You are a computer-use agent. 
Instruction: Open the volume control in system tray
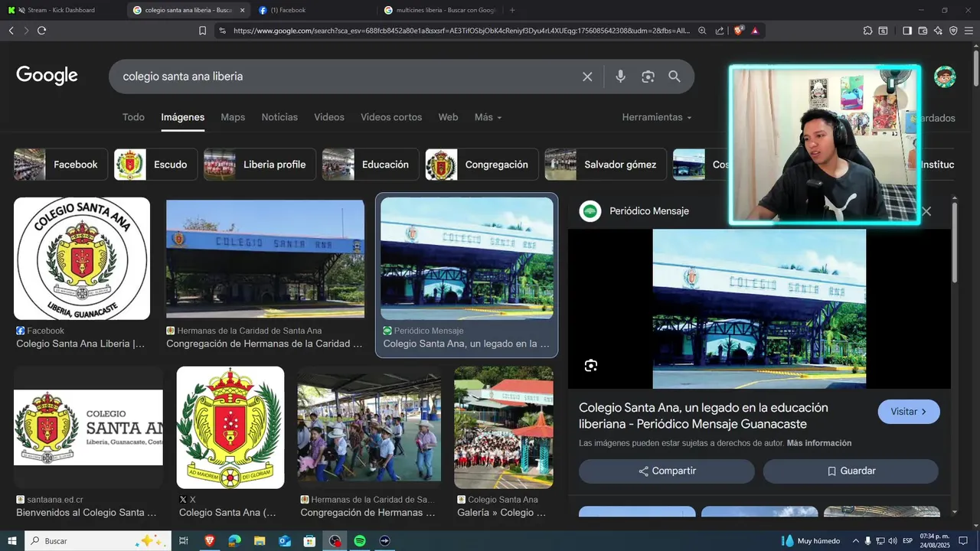coord(893,541)
